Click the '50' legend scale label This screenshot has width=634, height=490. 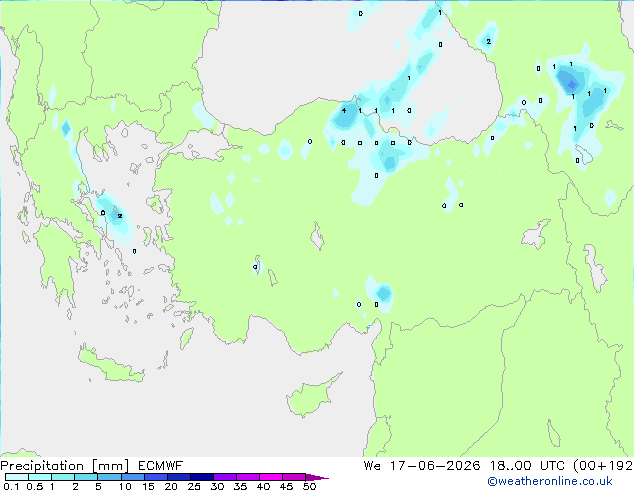click(x=309, y=486)
